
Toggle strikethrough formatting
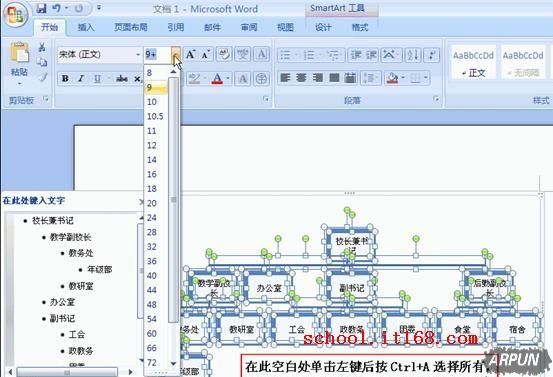pos(122,79)
